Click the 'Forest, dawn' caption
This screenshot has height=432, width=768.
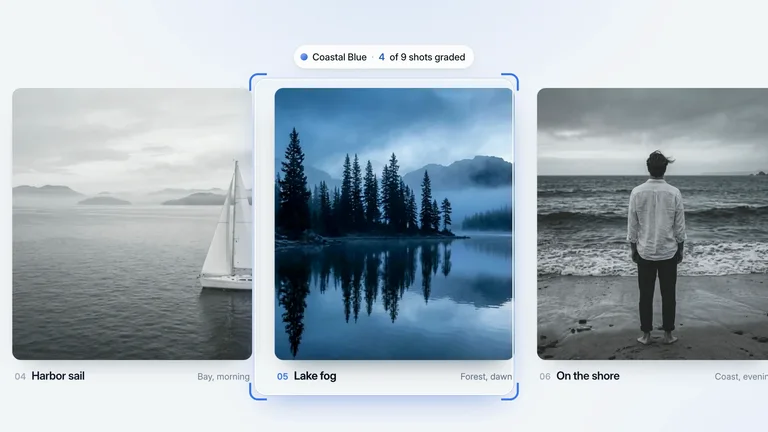486,377
